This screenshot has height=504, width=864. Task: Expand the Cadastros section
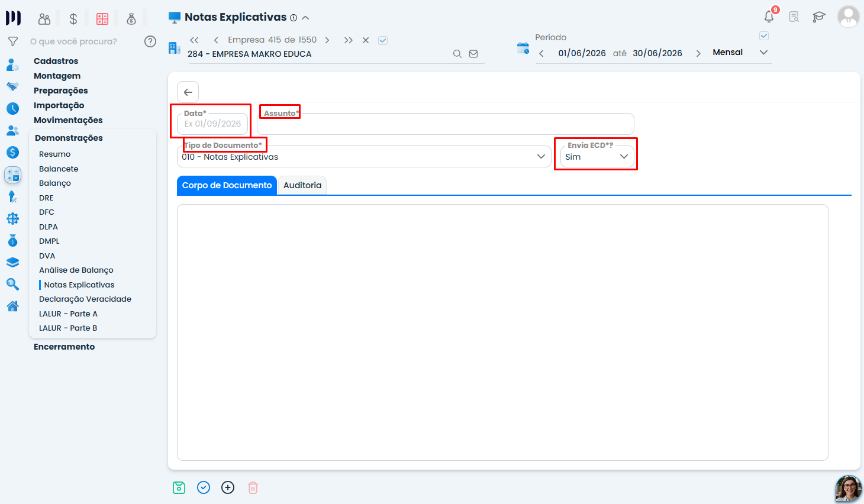(x=56, y=61)
